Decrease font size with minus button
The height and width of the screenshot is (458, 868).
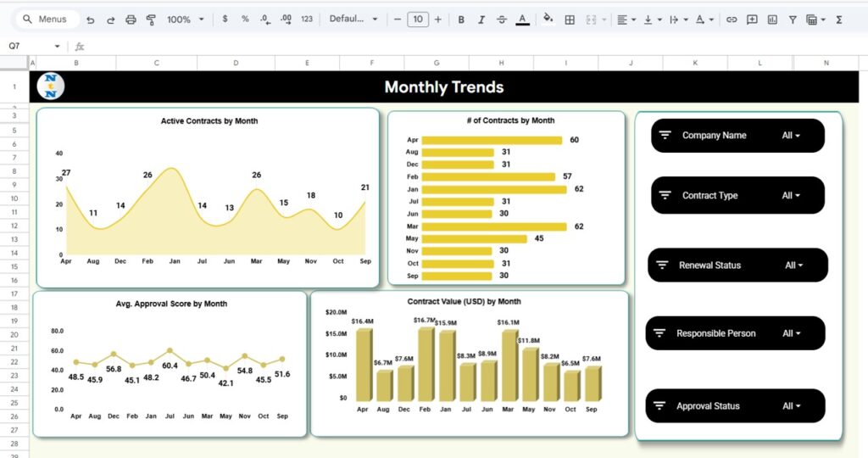[x=397, y=20]
